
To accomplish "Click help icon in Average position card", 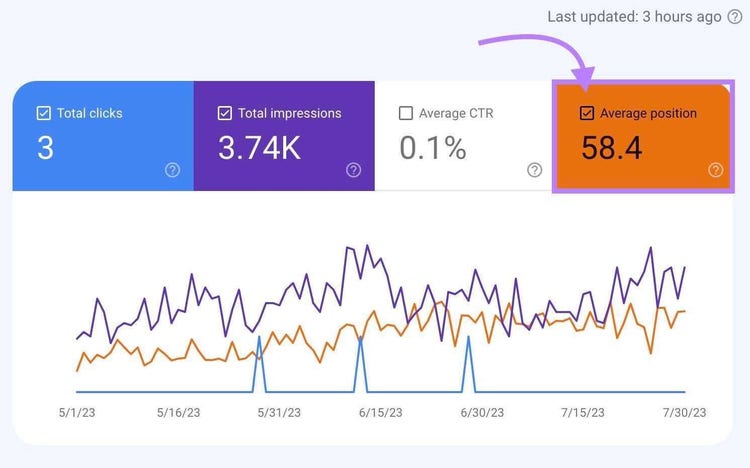I will click(x=716, y=170).
